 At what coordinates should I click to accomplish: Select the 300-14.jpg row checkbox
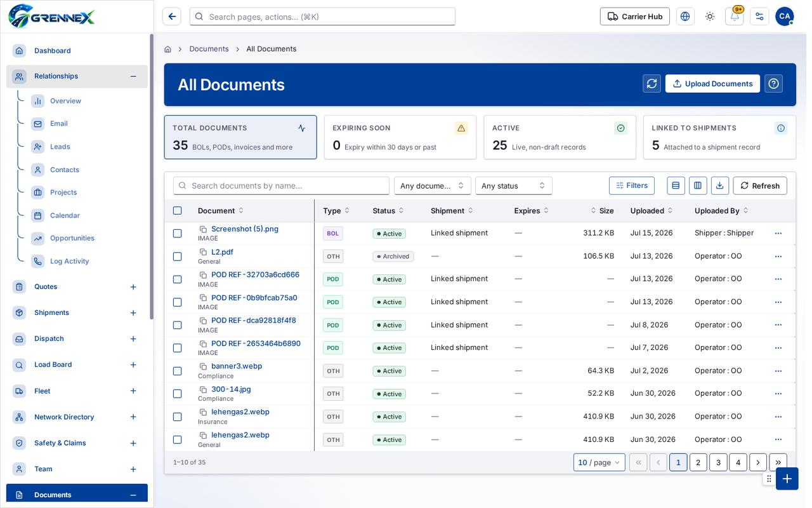[178, 394]
